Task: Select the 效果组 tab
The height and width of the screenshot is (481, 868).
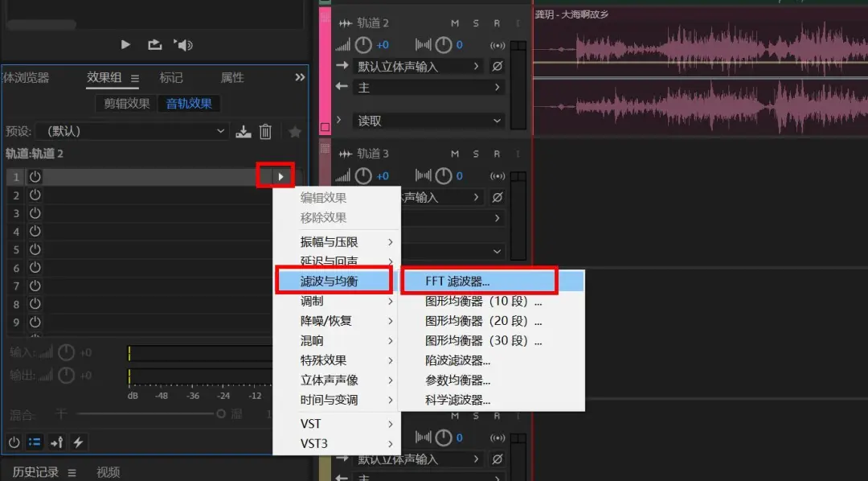Action: 104,77
